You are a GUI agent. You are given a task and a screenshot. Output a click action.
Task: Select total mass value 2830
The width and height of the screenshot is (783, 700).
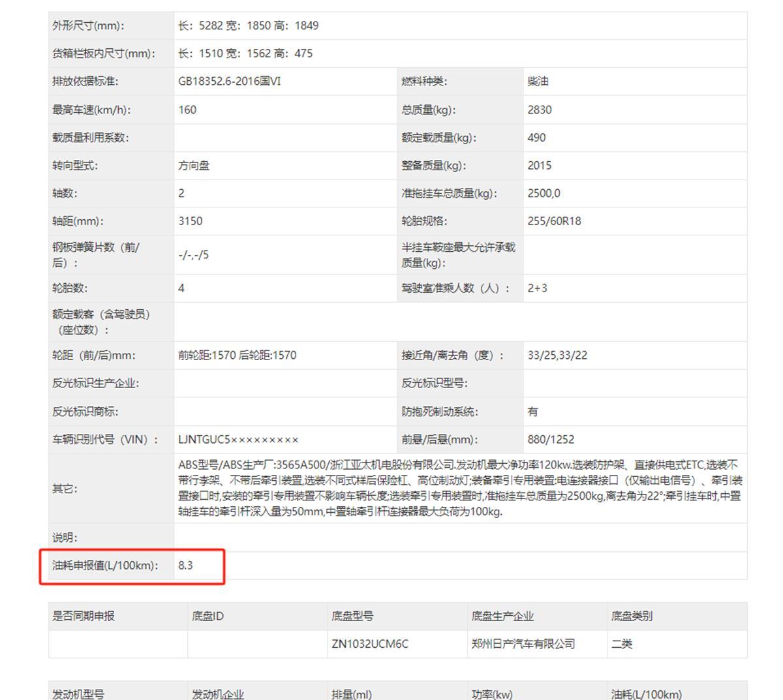(x=540, y=110)
